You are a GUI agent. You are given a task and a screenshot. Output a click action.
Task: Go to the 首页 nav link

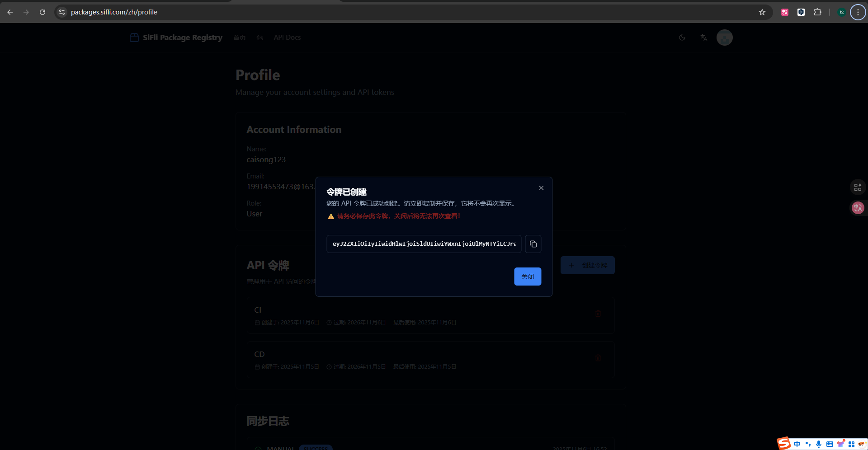(x=240, y=37)
